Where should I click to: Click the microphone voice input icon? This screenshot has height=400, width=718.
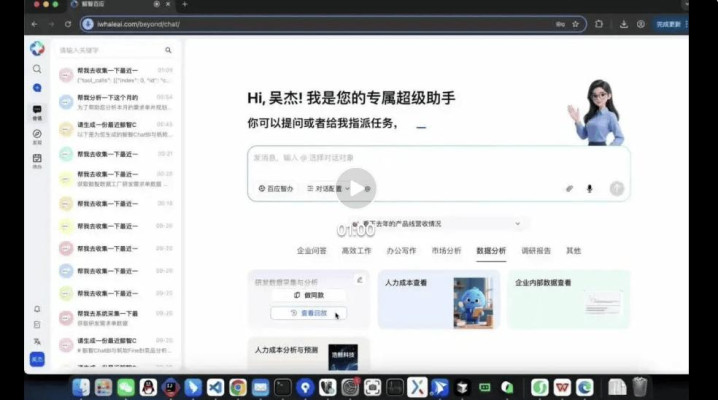[589, 188]
